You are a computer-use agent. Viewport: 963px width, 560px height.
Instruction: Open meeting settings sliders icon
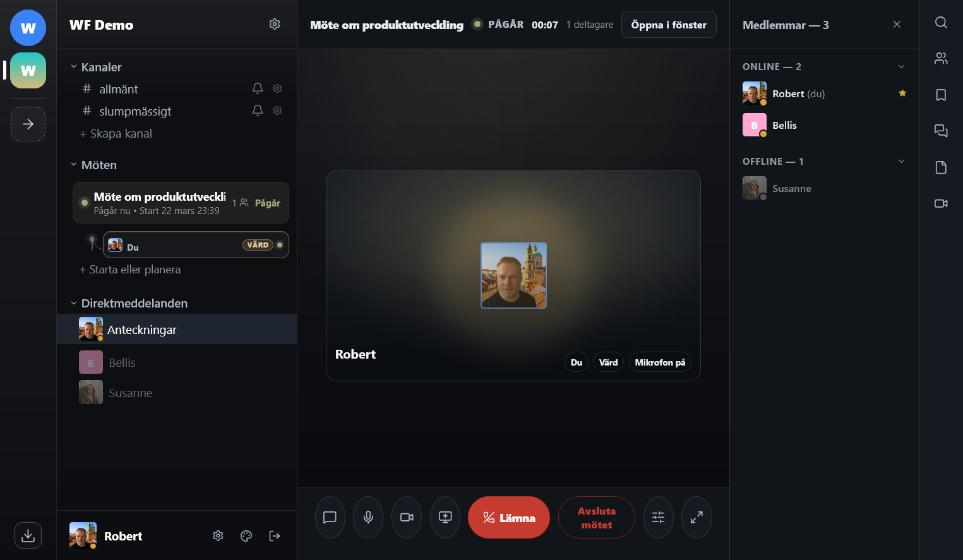coord(658,518)
